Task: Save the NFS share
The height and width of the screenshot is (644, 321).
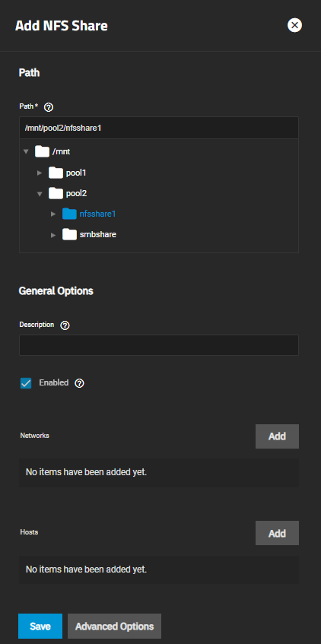Action: click(40, 626)
